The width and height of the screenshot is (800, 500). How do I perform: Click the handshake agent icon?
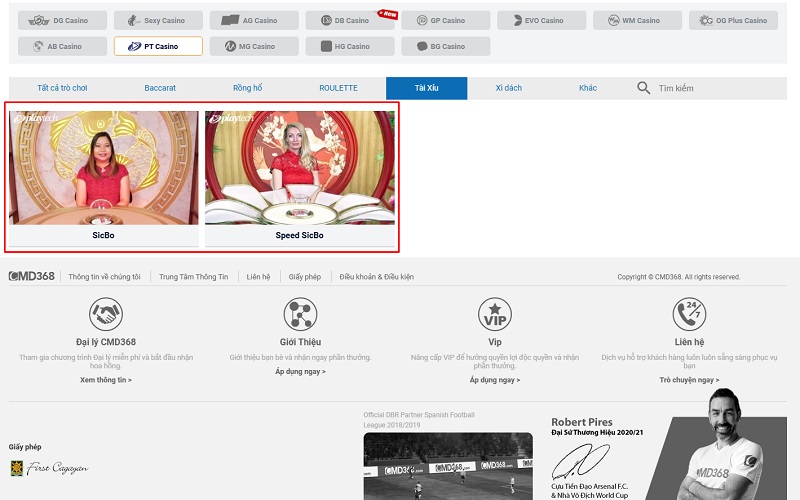[x=106, y=314]
